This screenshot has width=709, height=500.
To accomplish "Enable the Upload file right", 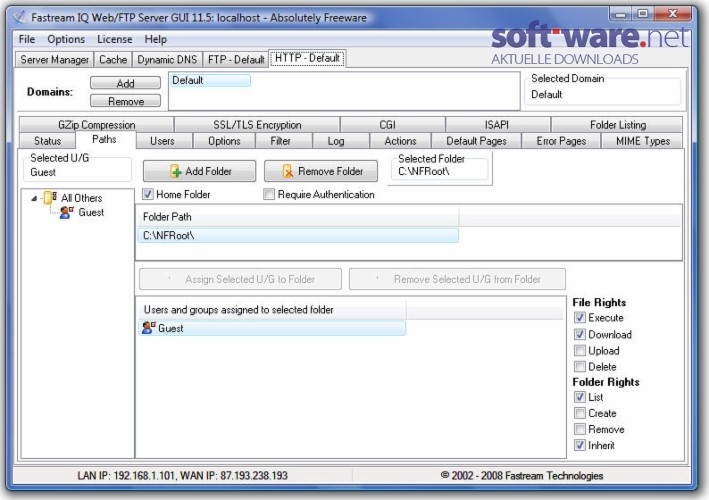I will click(x=580, y=350).
